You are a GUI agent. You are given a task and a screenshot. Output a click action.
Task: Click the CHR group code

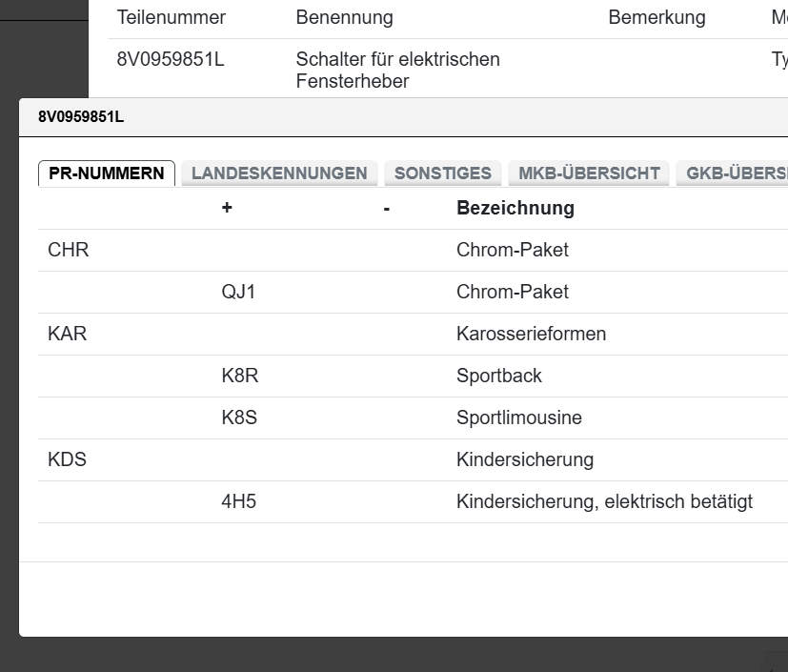(x=69, y=251)
